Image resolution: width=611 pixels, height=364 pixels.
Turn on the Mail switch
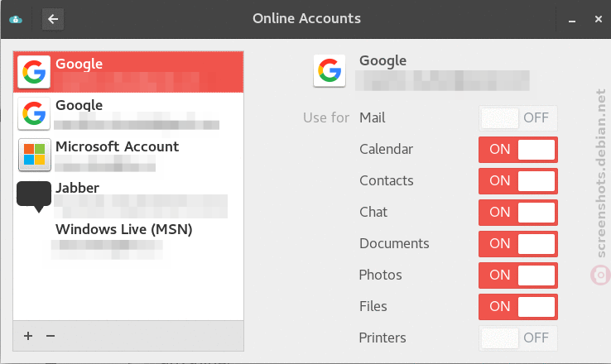click(518, 118)
